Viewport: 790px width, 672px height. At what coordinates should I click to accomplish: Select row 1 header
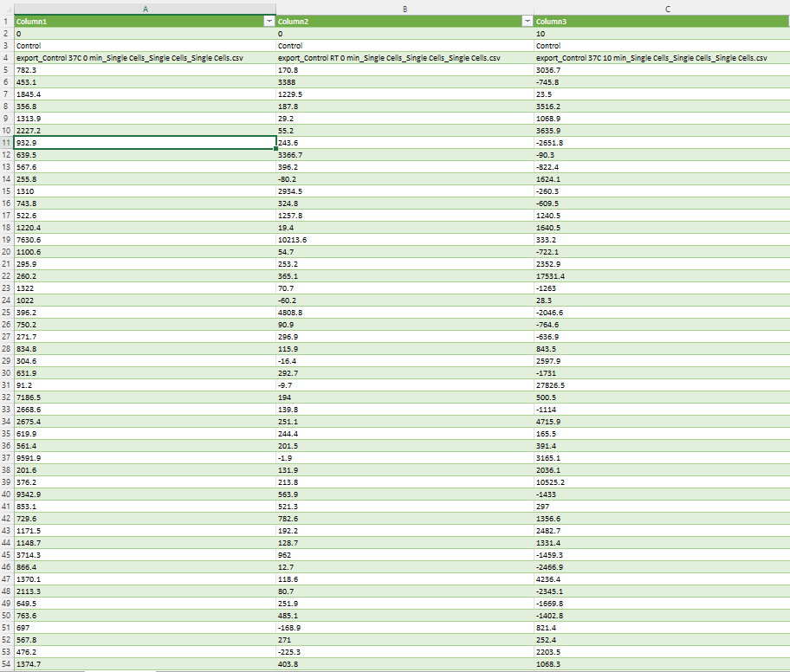click(x=7, y=21)
